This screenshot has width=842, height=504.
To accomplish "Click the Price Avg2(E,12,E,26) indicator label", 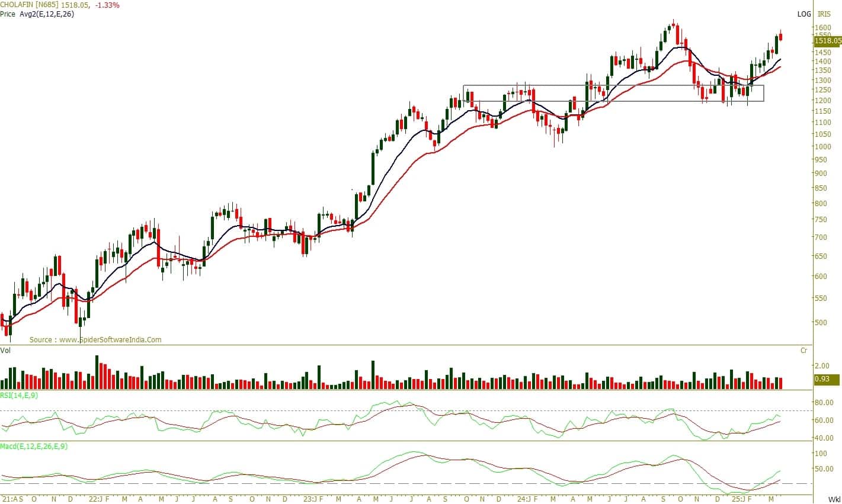I will (37, 14).
